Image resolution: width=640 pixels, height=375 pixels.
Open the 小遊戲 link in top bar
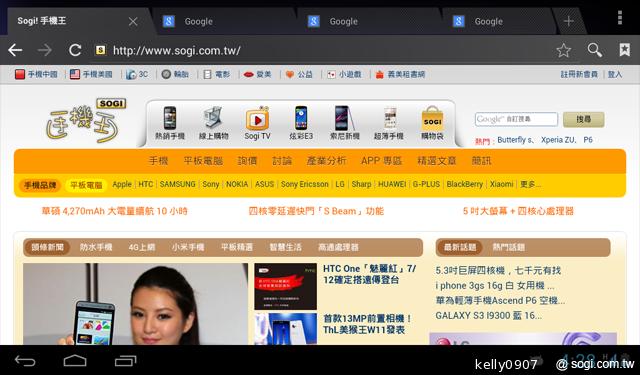pos(344,74)
